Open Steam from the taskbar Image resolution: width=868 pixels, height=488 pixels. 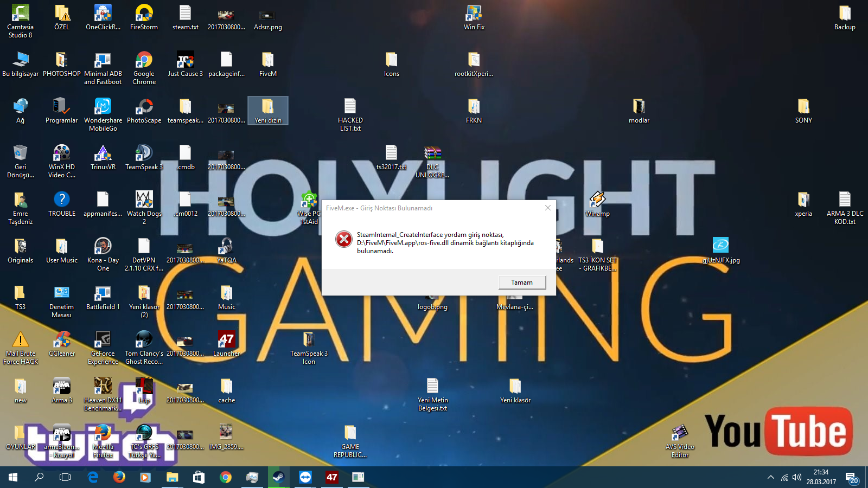278,477
